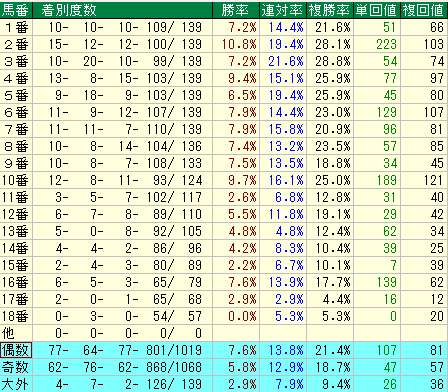This screenshot has width=448, height=392.
Task: Select the 8番 row label
Action: point(16,146)
